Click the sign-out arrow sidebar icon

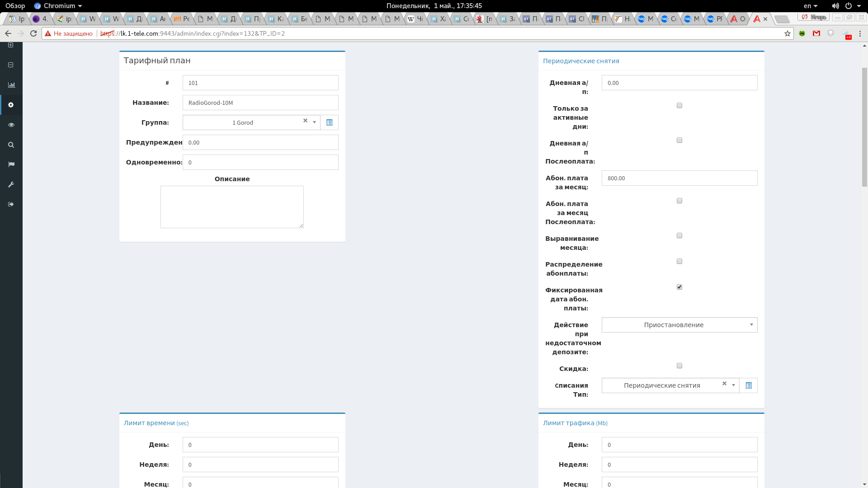(x=11, y=204)
